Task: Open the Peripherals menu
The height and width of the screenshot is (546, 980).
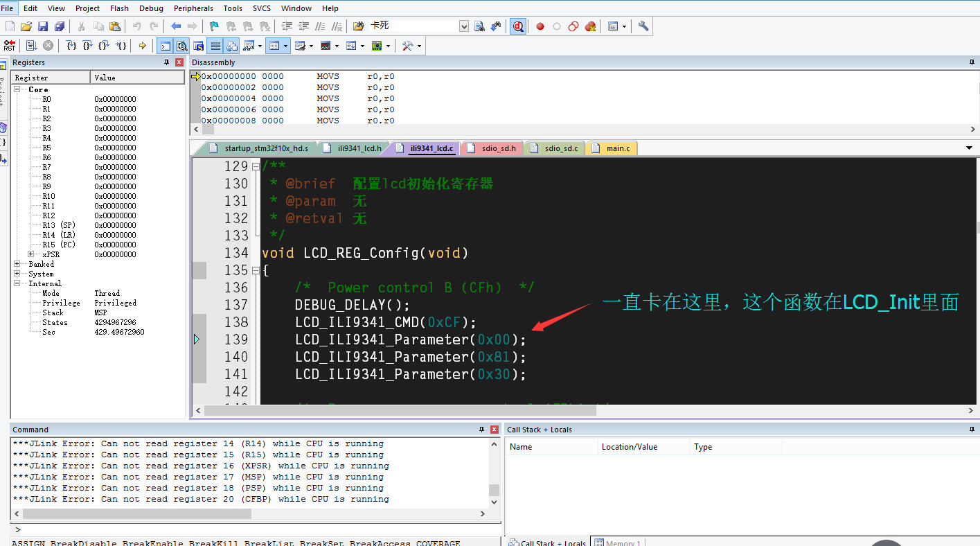Action: click(x=193, y=8)
